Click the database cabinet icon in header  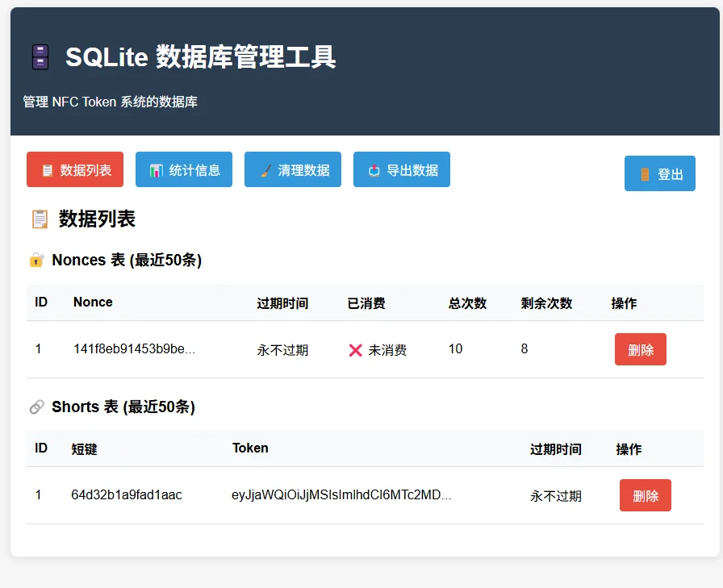coord(40,57)
